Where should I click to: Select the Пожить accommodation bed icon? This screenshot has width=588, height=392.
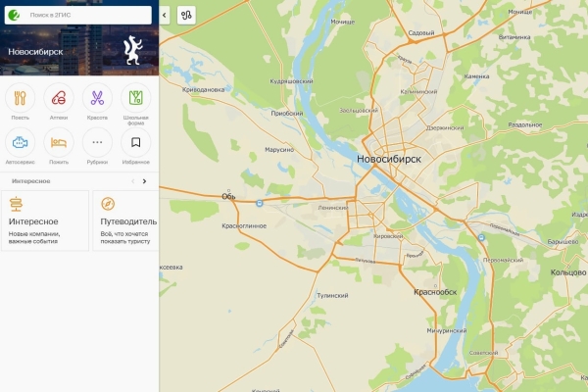pos(59,142)
